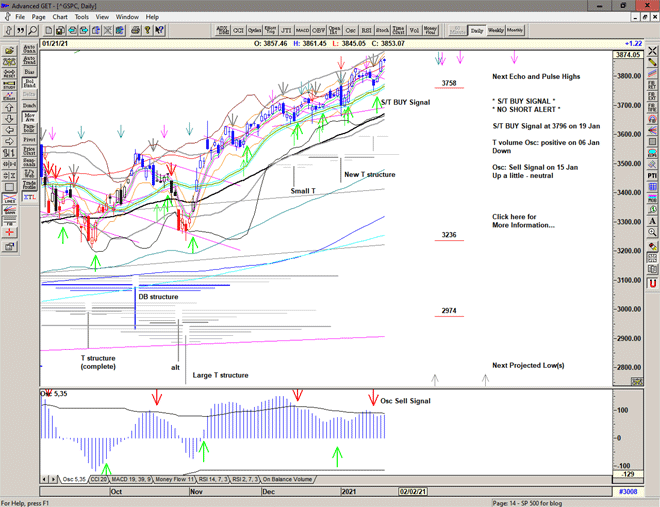Viewport: 660px width, 507px height.
Task: Select the Weekly timeframe button
Action: coord(495,31)
